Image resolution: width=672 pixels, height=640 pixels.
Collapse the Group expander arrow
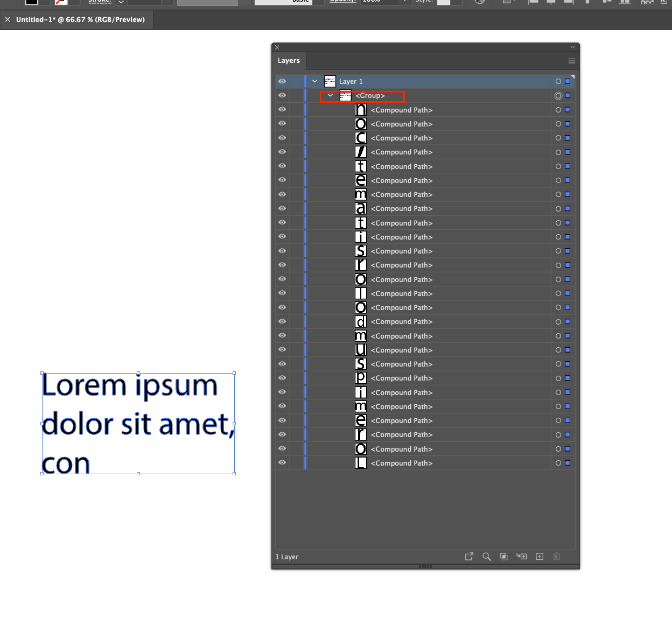click(x=330, y=95)
